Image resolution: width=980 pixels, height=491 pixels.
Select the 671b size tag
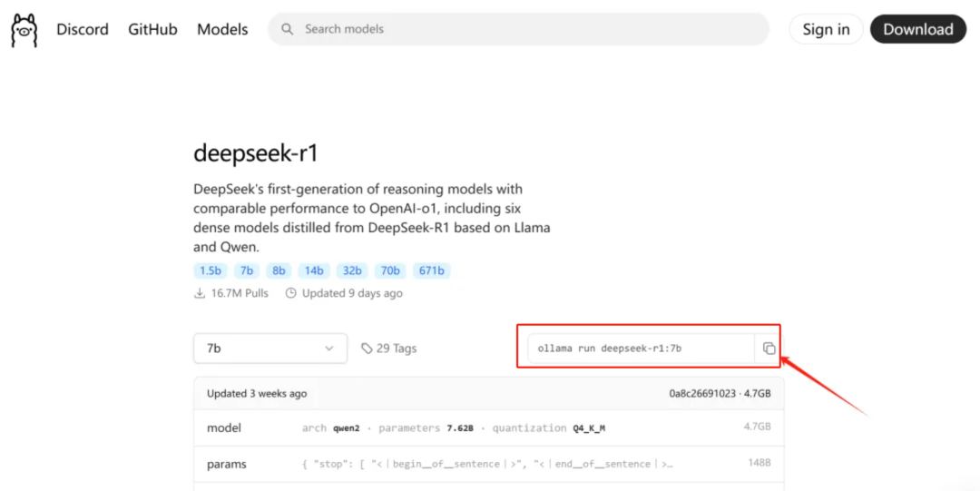pos(431,270)
